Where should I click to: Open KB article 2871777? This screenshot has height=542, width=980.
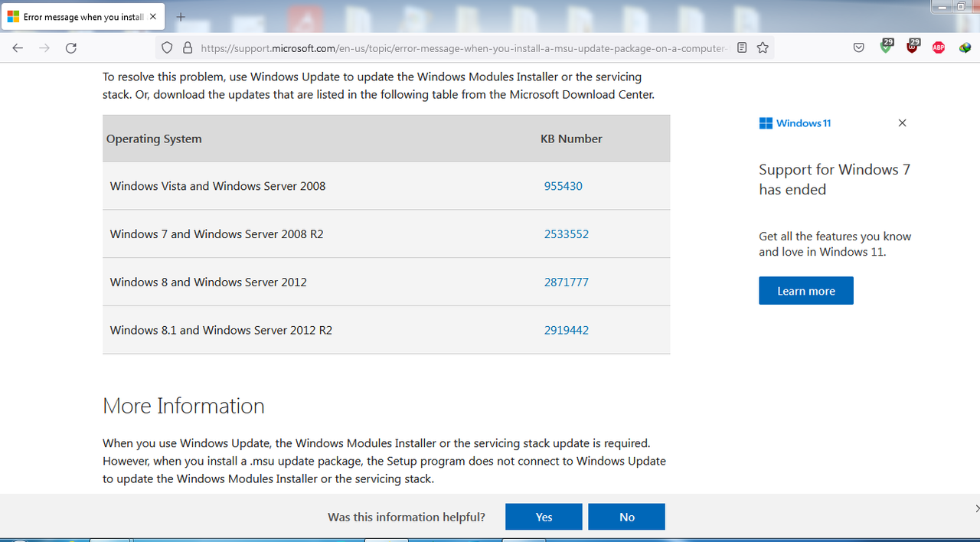(567, 282)
